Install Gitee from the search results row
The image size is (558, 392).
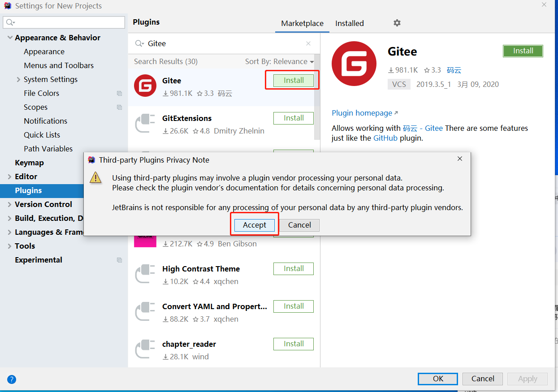pos(294,81)
